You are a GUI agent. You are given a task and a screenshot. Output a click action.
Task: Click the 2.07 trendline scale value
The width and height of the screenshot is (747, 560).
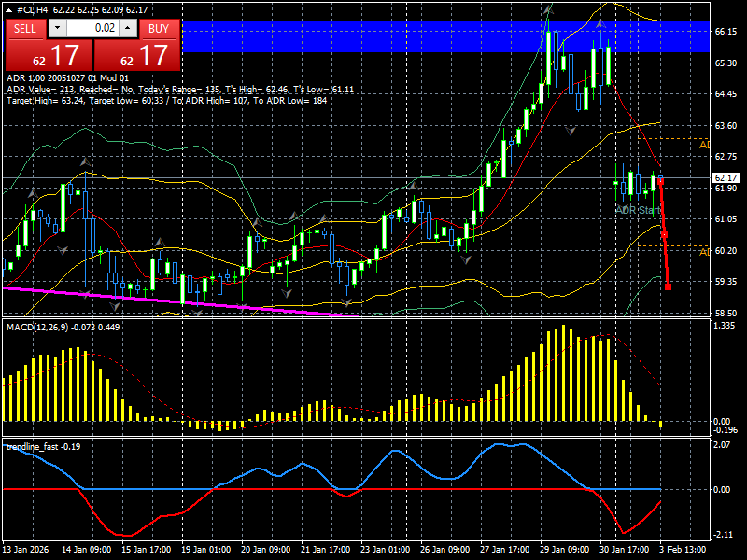pyautogui.click(x=722, y=445)
